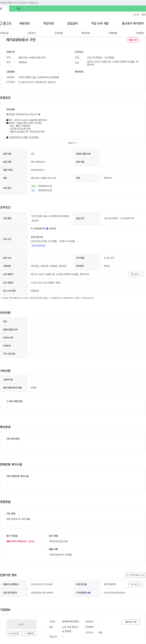
Task: Click the deadline 채용시까지 (마감시간 : 24시)
Action: 20,541
